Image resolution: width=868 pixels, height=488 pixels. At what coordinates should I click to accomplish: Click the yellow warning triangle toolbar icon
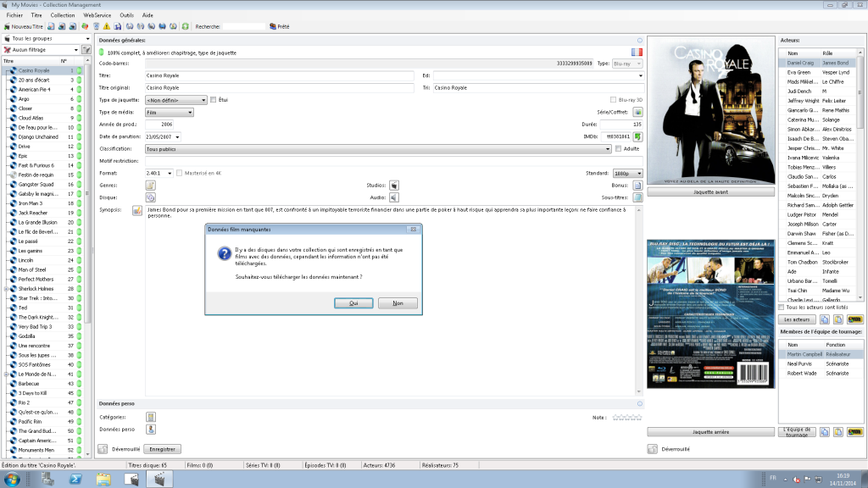point(107,26)
